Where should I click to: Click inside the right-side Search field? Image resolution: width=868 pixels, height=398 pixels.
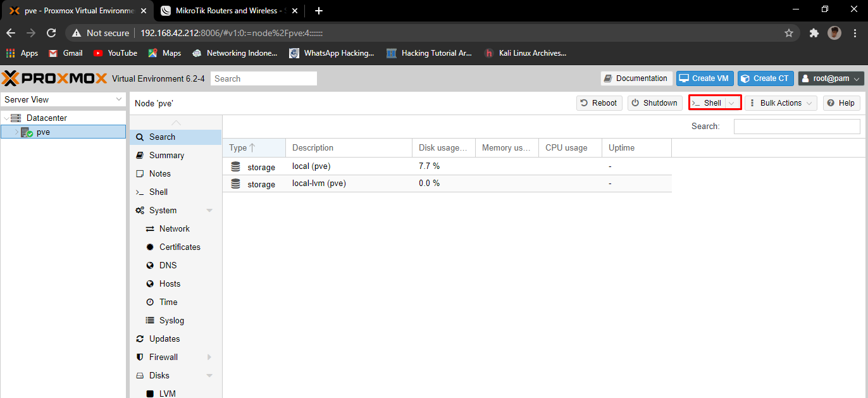click(x=797, y=126)
